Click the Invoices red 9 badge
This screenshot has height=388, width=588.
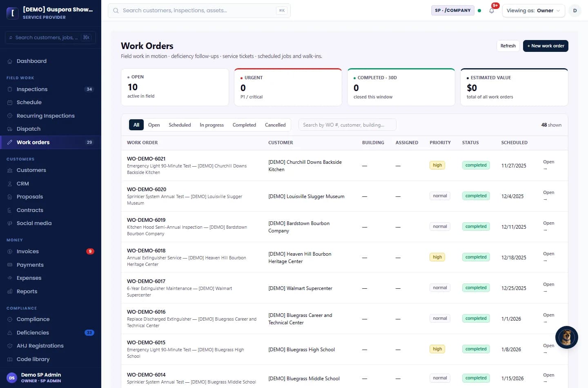(x=90, y=252)
